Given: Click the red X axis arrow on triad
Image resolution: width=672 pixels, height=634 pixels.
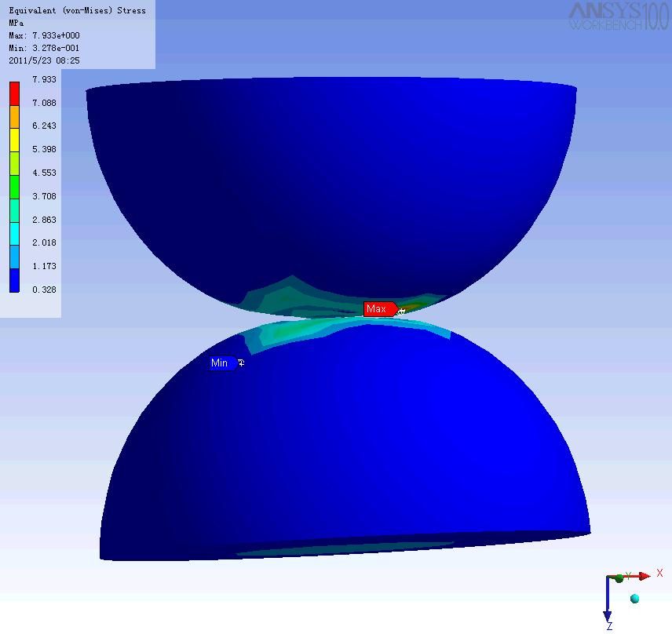Looking at the screenshot, I should 642,577.
